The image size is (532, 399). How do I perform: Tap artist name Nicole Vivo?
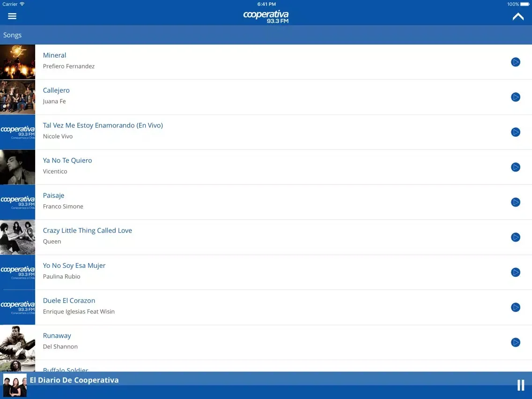pyautogui.click(x=58, y=136)
